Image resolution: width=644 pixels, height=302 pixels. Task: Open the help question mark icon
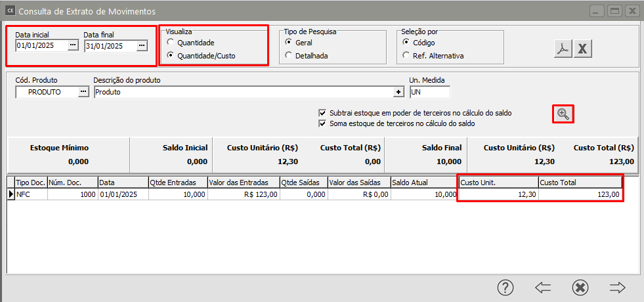click(505, 287)
